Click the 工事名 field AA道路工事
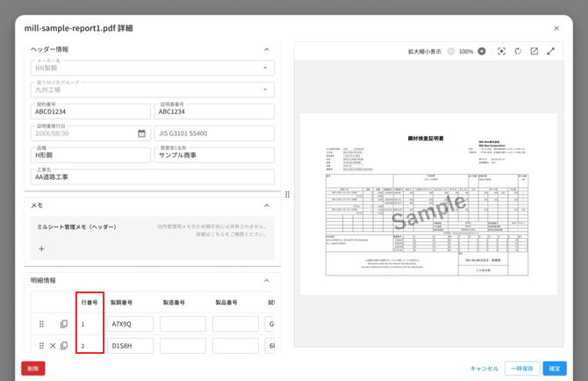 (152, 176)
